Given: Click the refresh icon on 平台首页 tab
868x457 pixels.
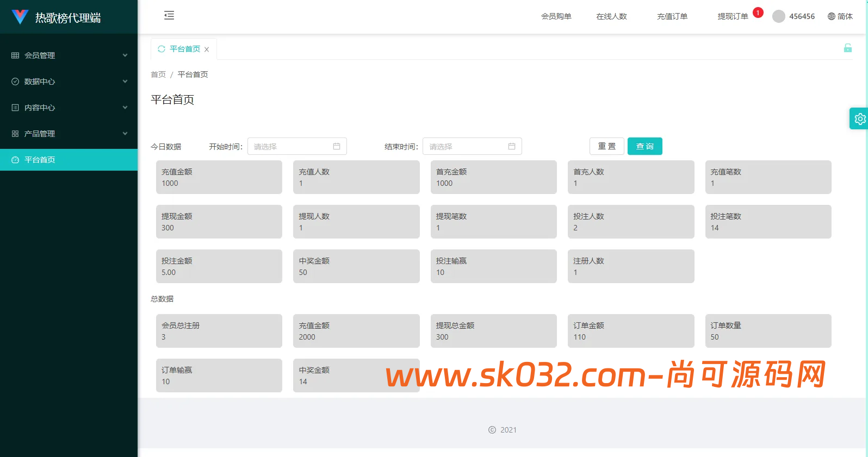Looking at the screenshot, I should pos(162,49).
